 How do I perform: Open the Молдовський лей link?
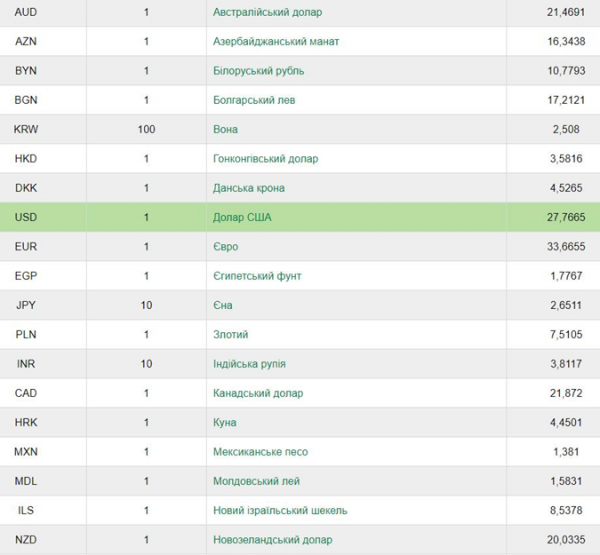click(256, 481)
